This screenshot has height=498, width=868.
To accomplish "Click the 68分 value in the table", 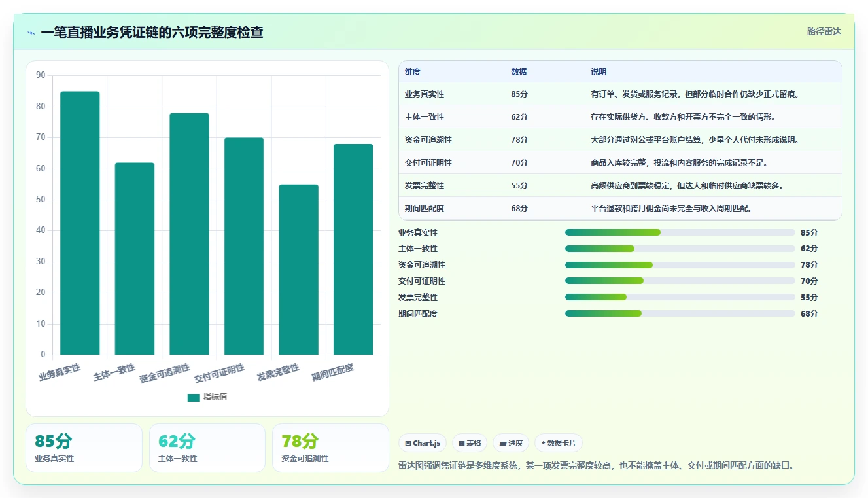I will tap(519, 209).
